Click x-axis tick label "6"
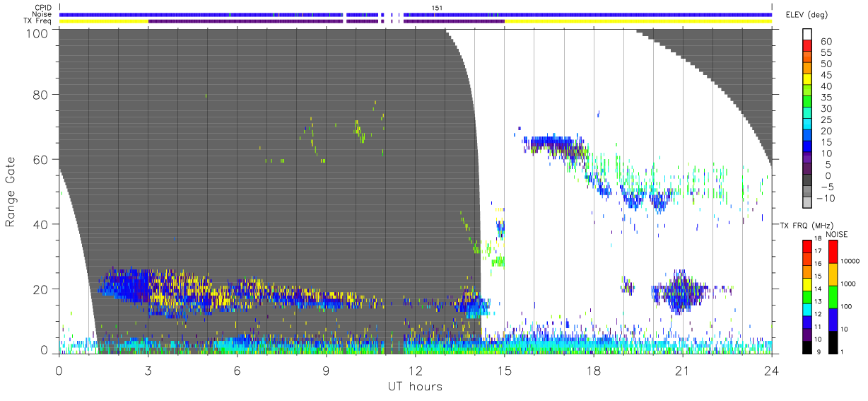This screenshot has height=401, width=868. click(237, 371)
